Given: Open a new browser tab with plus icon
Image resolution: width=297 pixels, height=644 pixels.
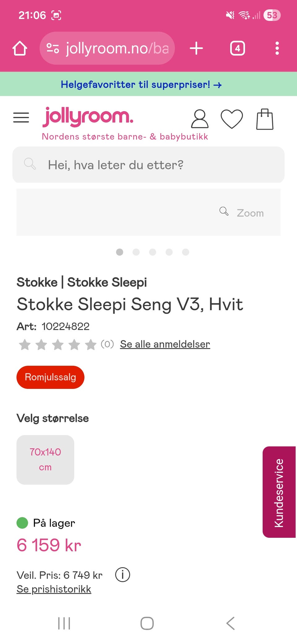Looking at the screenshot, I should [196, 48].
